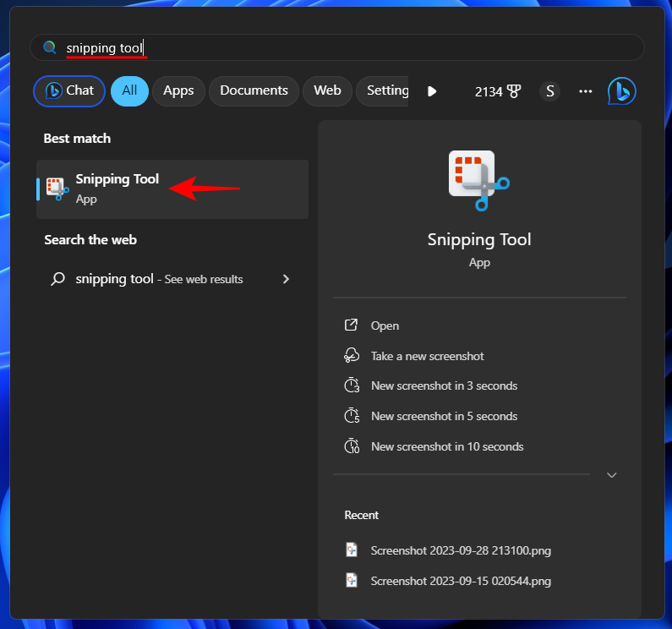Click file icon of Screenshot 2023-09-28 213100.png
The height and width of the screenshot is (629, 672).
coord(352,550)
